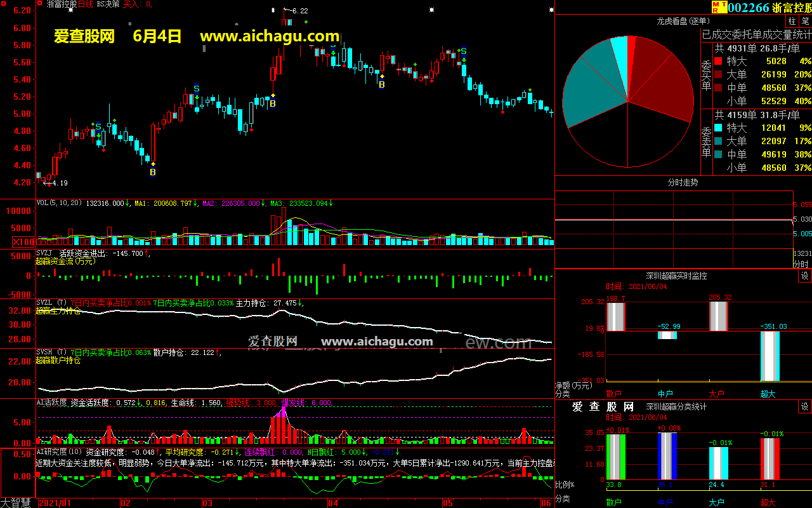812x508 pixels.
Task: Click the MTR badge next to stock code 002266
Action: click(x=719, y=7)
